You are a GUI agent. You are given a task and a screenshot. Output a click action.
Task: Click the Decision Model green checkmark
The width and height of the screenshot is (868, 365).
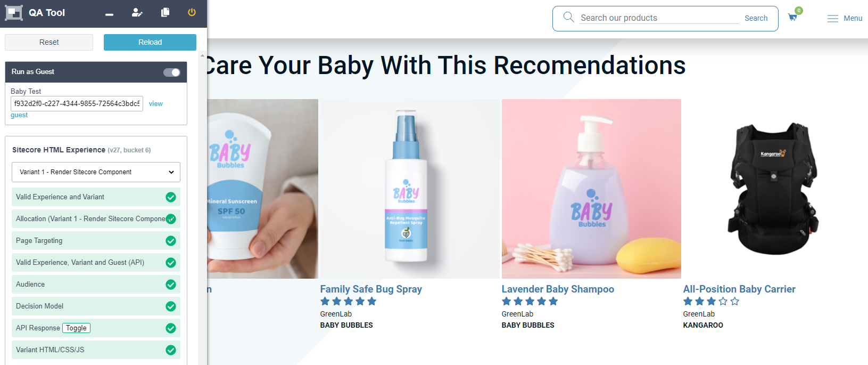171,306
